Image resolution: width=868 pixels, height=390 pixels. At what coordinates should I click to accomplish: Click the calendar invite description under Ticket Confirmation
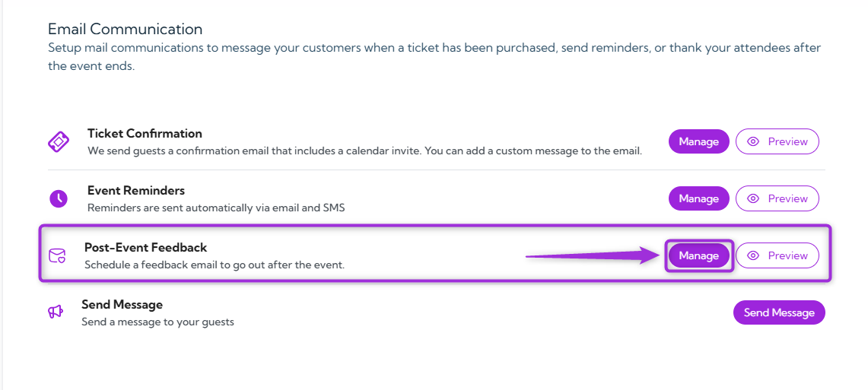coord(364,151)
